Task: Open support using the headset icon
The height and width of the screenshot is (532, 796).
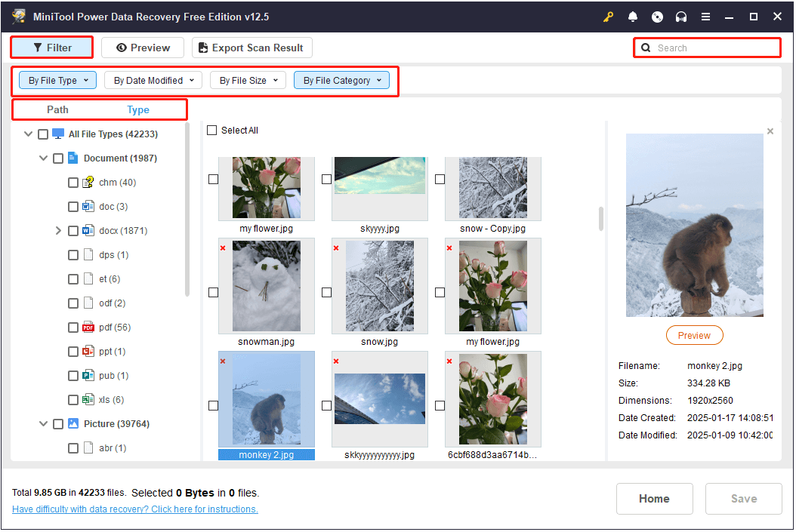Action: (681, 16)
